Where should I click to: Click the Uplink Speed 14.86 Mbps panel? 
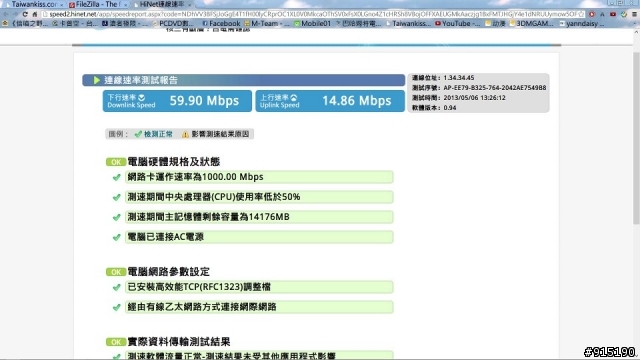[x=330, y=101]
